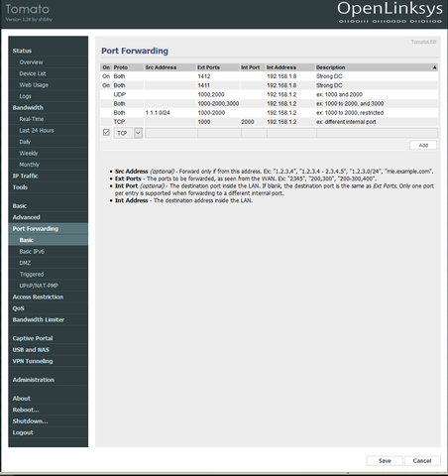
Task: Click the Tomato logo title
Action: click(28, 9)
